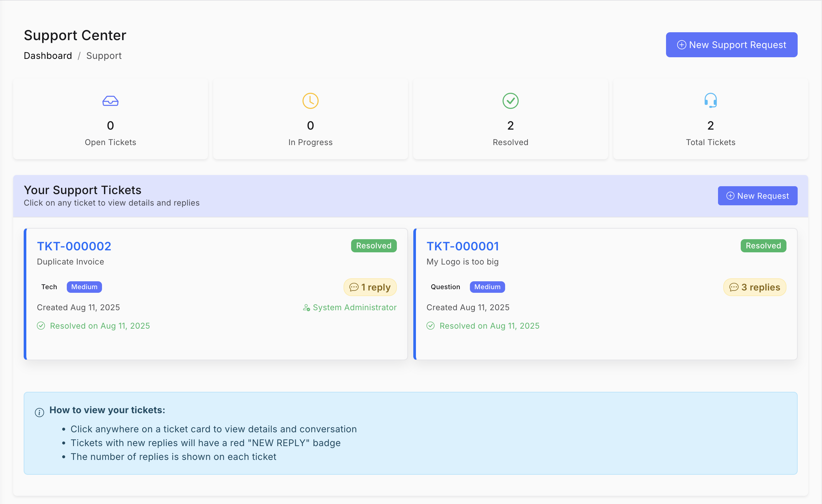
Task: Click the info icon beside How to view
Action: [39, 413]
